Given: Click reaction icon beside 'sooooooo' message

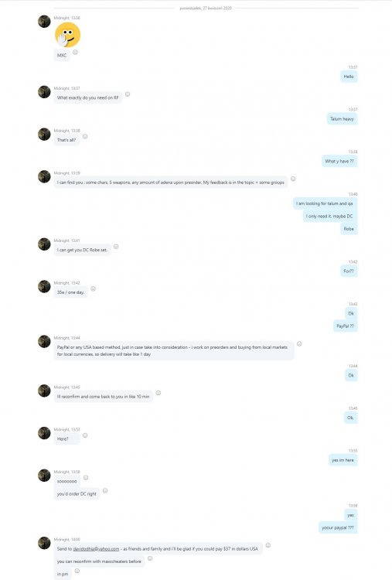Looking at the screenshot, I should (x=86, y=478).
